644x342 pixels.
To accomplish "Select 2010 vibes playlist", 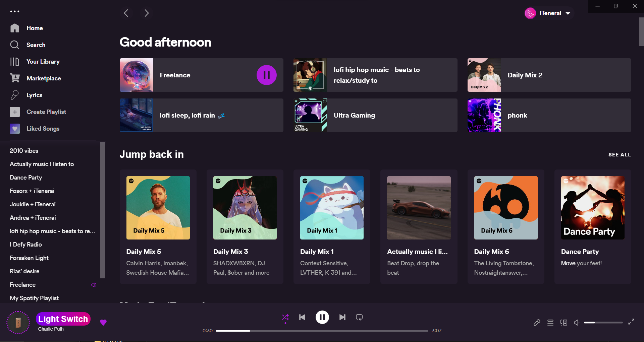I will 24,151.
